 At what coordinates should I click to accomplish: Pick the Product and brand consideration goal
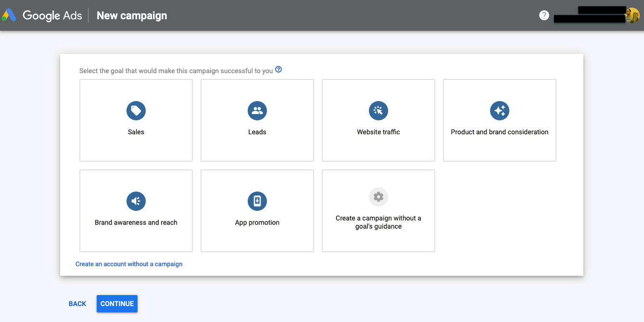(499, 120)
